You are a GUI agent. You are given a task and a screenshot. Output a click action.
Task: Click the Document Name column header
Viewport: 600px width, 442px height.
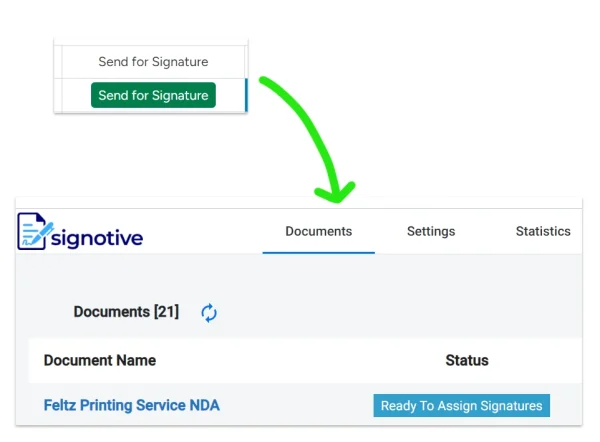[x=100, y=360]
